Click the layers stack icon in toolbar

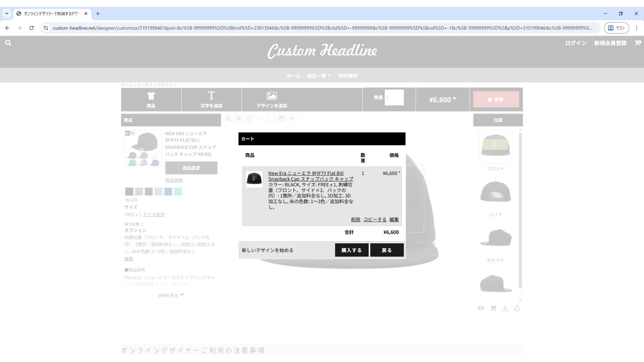282,119
